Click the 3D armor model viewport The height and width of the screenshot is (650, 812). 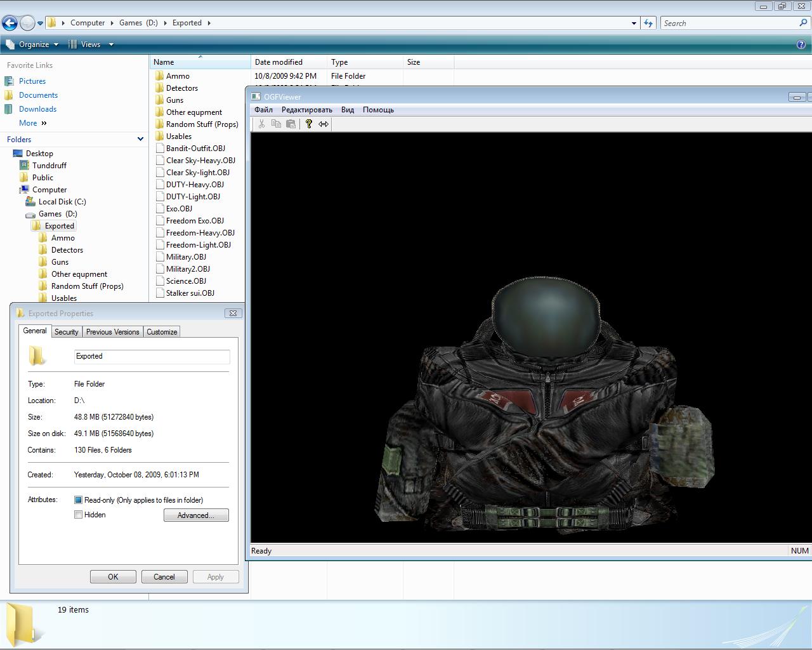[x=531, y=338]
